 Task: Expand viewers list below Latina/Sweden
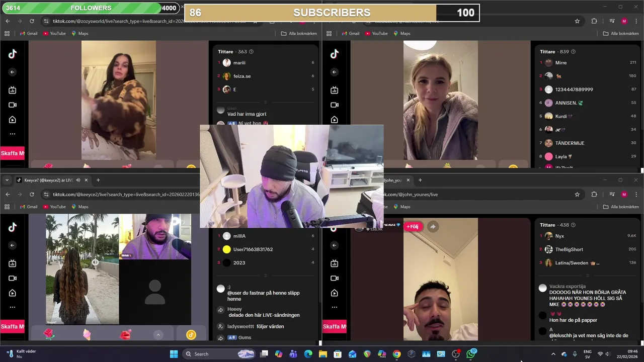588,276
